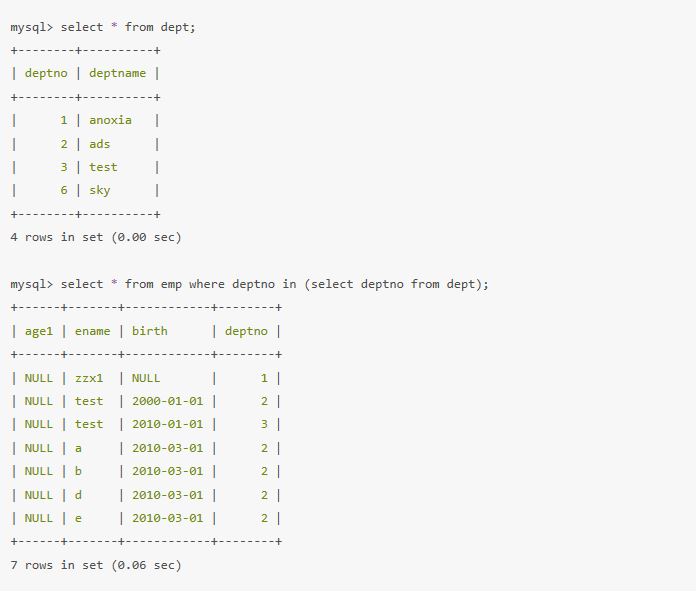Screen dimensions: 697x598
Task: Select the anoxia department name
Action: pos(110,120)
